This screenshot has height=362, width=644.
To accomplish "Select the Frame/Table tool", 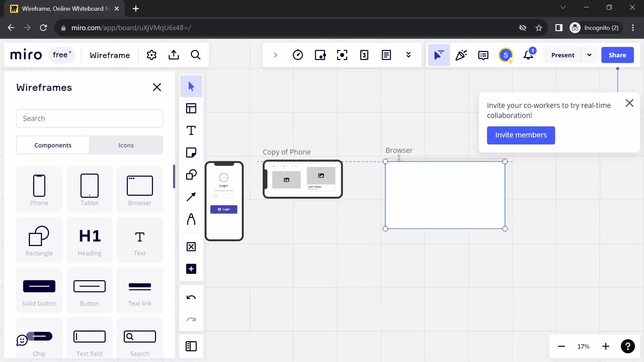I will pyautogui.click(x=191, y=108).
